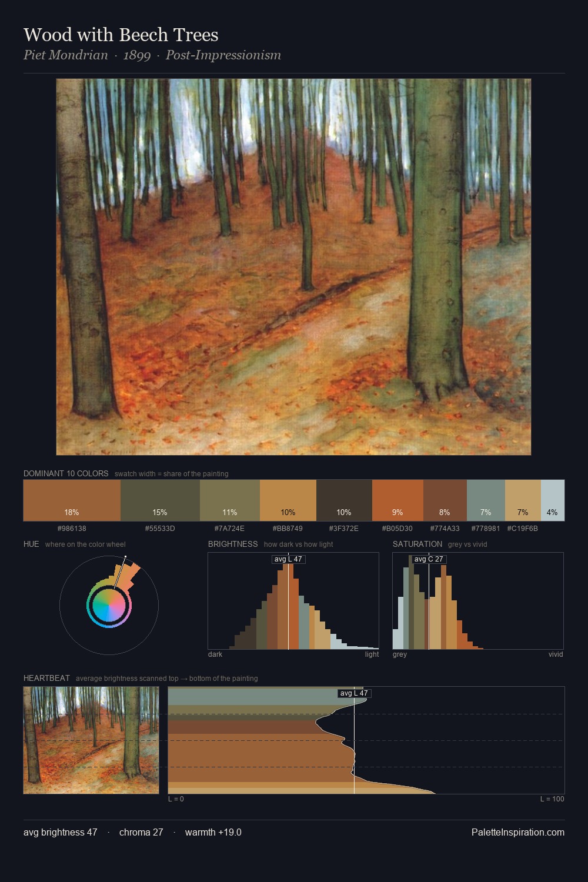Click the brown 18% color swatch
588x882 pixels.
(72, 500)
